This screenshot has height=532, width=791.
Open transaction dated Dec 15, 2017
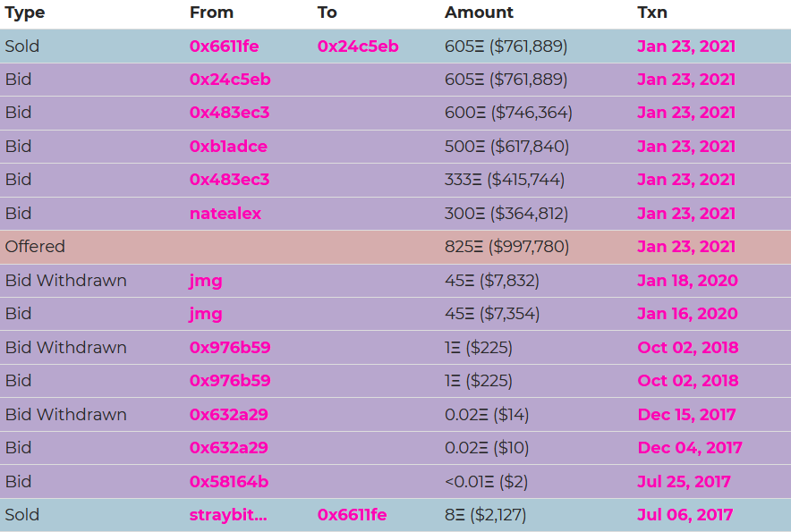686,415
